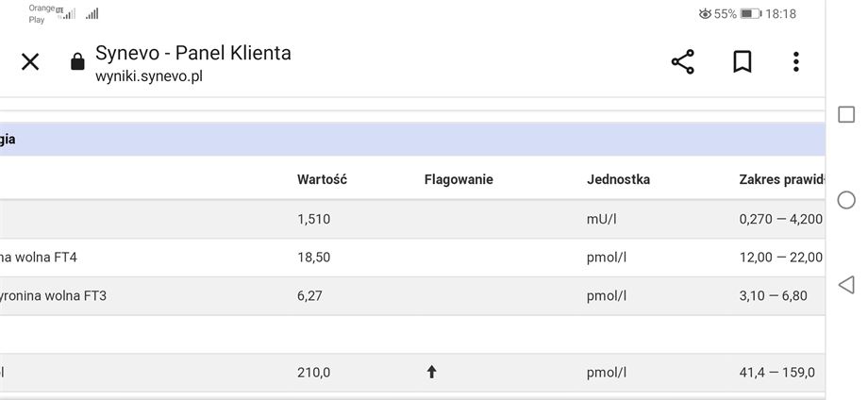
Task: Bookmark this page using bookmark icon
Action: 742,61
